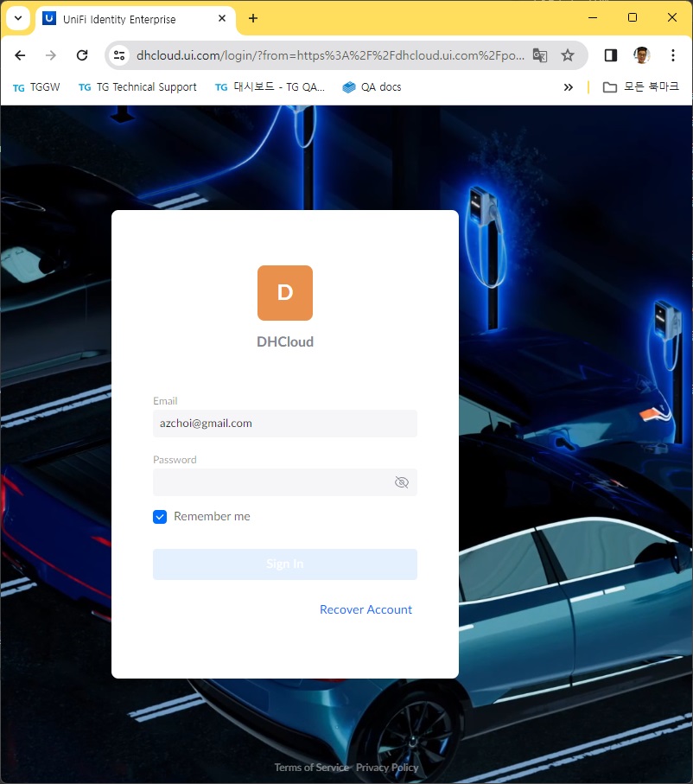The width and height of the screenshot is (693, 784).
Task: Open the TG Technical Support bookmark
Action: (137, 87)
